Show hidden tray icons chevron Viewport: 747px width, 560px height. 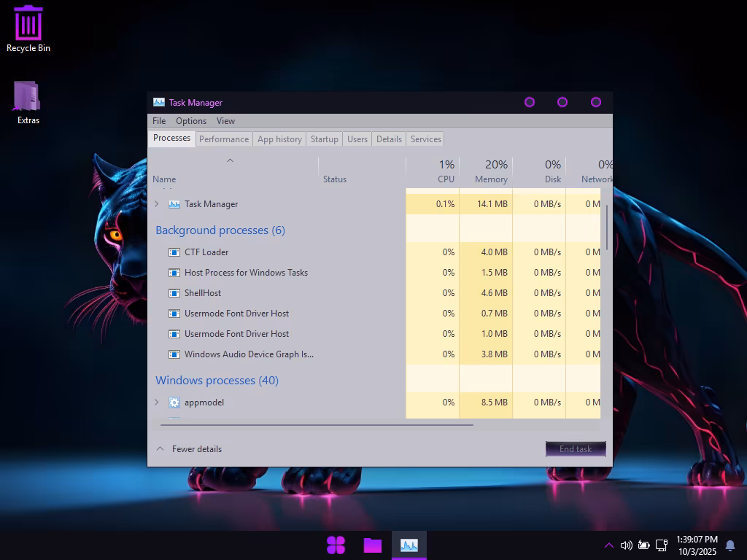click(609, 545)
